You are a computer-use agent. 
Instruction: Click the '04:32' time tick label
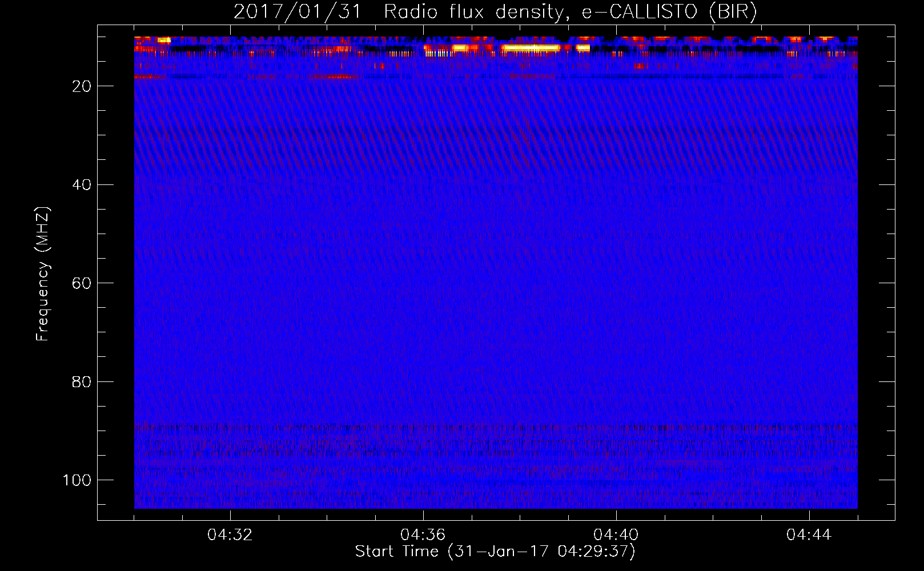click(230, 535)
